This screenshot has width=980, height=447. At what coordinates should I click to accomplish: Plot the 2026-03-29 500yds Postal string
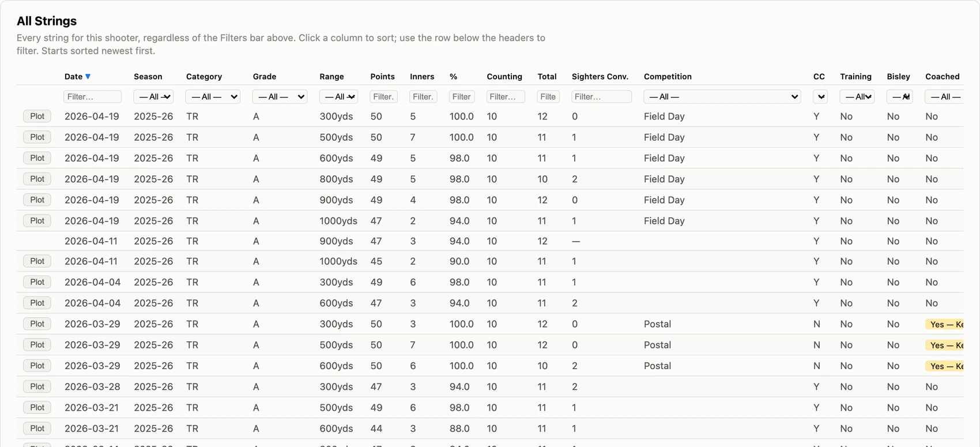[x=37, y=345]
